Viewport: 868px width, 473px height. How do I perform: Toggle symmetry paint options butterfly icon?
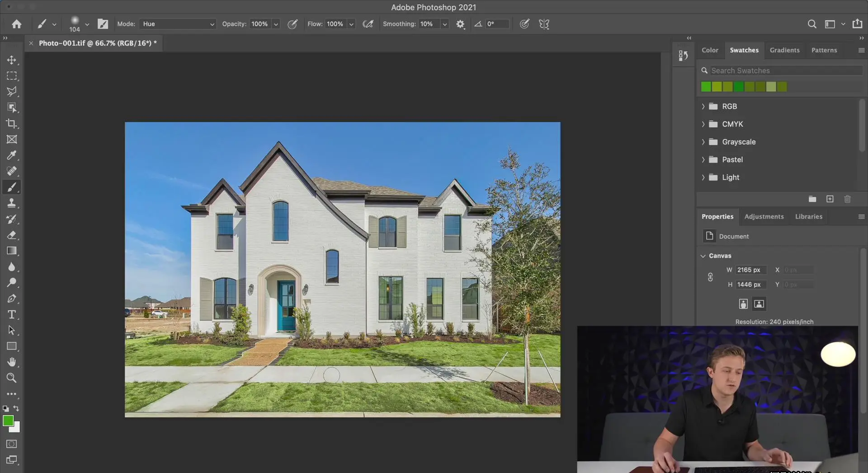pyautogui.click(x=544, y=24)
